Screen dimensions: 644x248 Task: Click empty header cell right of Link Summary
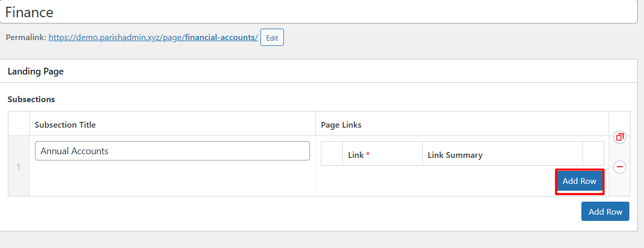(593, 154)
